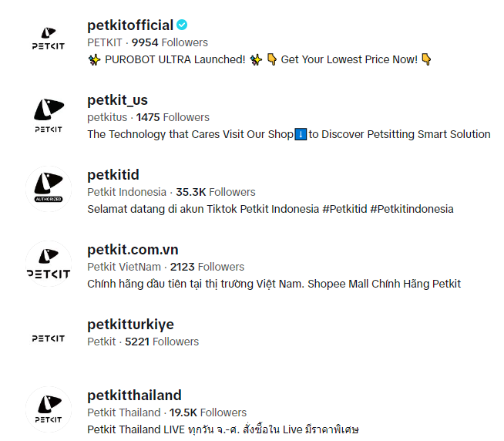Open the petkitid username link

113,175
